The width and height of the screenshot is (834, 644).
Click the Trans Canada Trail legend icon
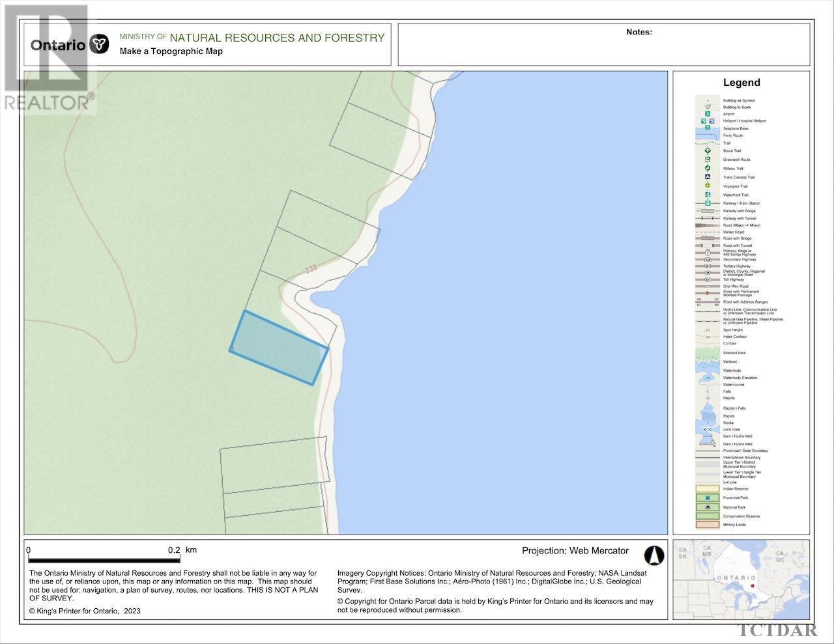(708, 176)
